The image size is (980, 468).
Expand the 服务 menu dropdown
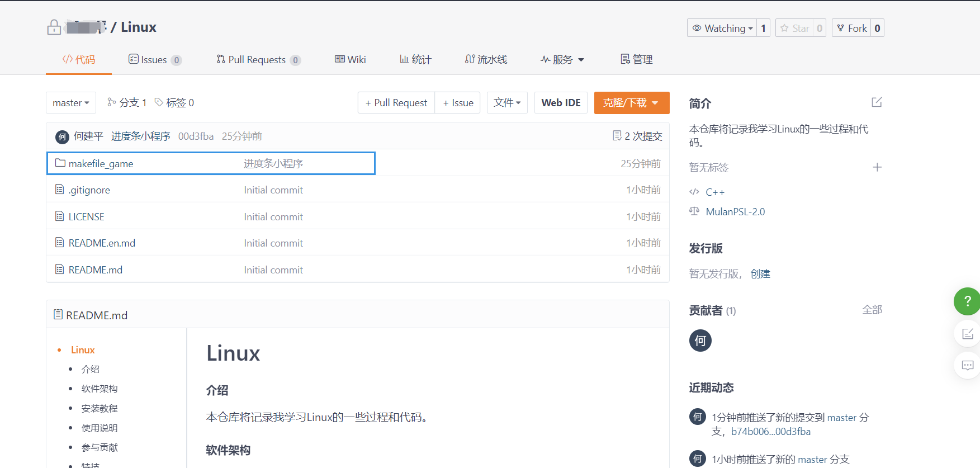pos(562,59)
